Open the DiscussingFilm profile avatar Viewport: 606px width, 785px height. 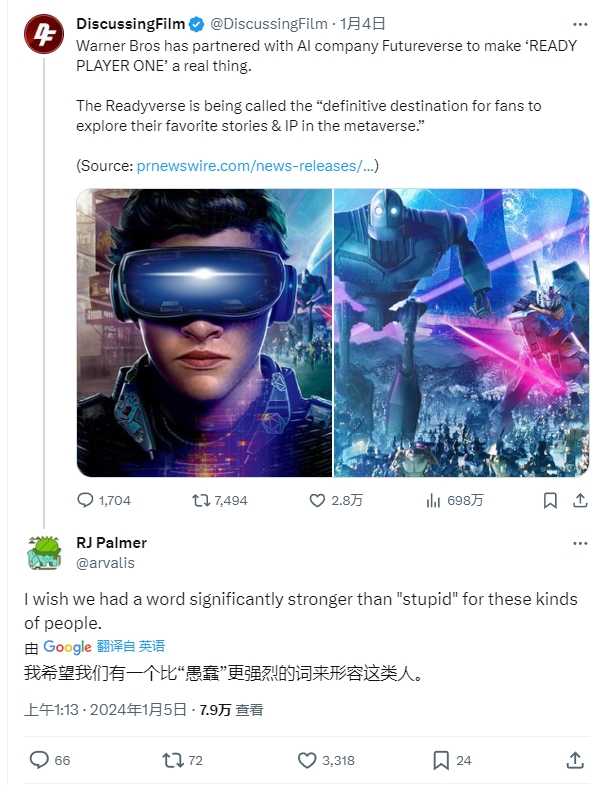click(x=44, y=34)
